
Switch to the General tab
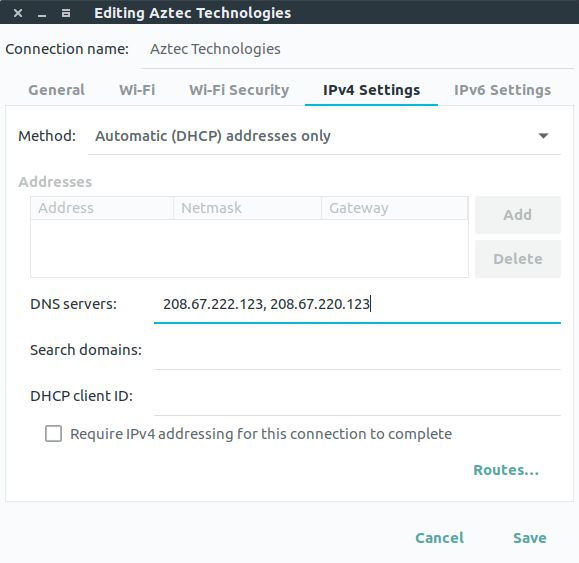click(x=56, y=90)
